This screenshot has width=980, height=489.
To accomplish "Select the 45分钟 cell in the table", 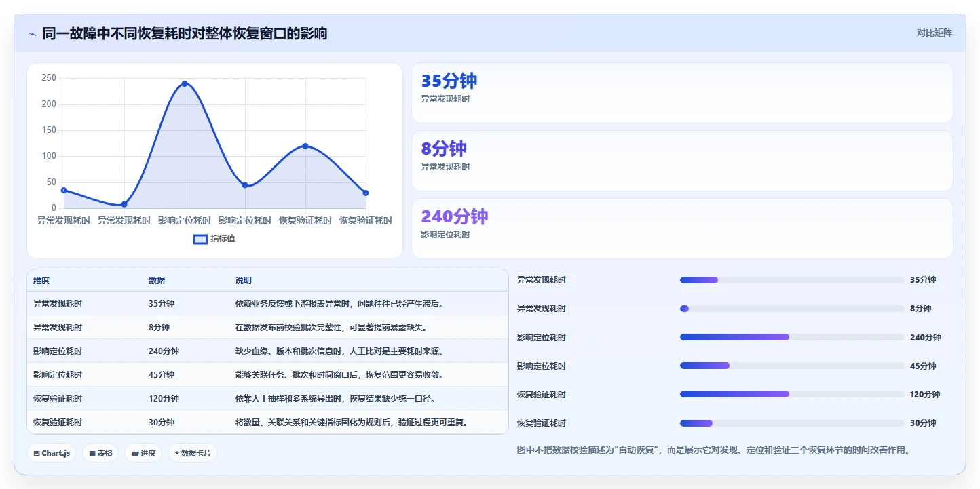I will coord(162,375).
